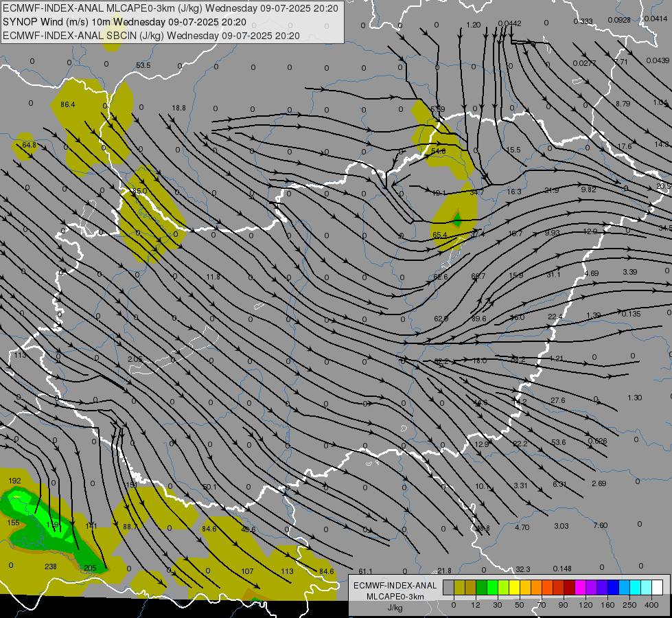The height and width of the screenshot is (618, 672).
Task: Click the map value 18.8
Action: coord(178,108)
